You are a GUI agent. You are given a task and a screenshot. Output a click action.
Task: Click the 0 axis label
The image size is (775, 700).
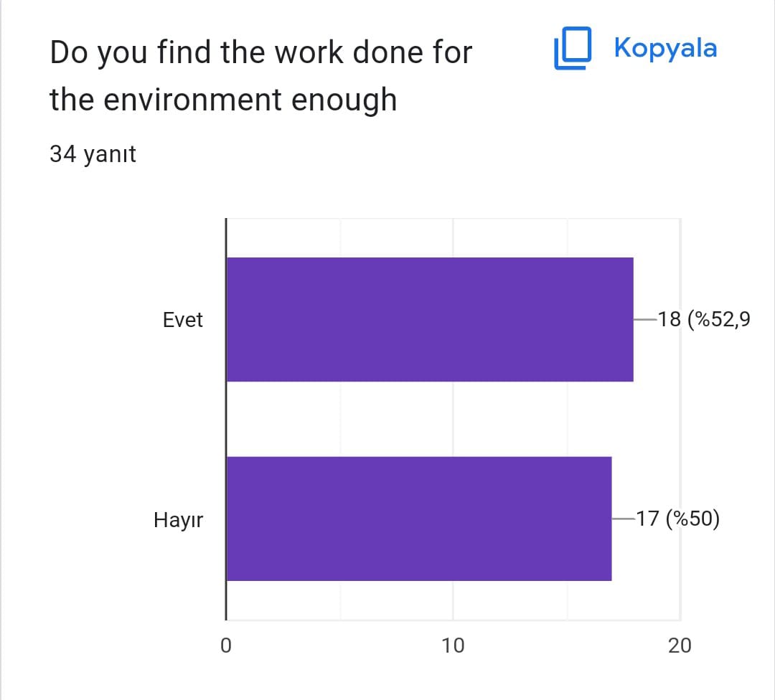[x=226, y=645]
